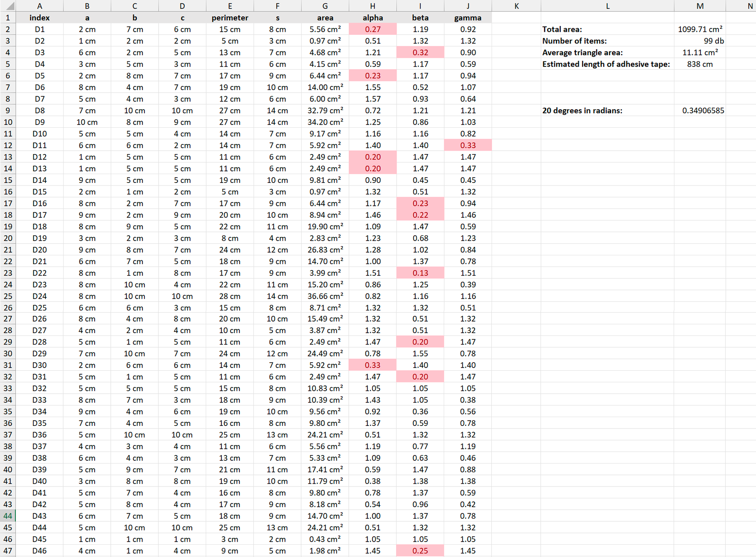The width and height of the screenshot is (756, 557).
Task: Click index cell D8
Action: coord(39,110)
